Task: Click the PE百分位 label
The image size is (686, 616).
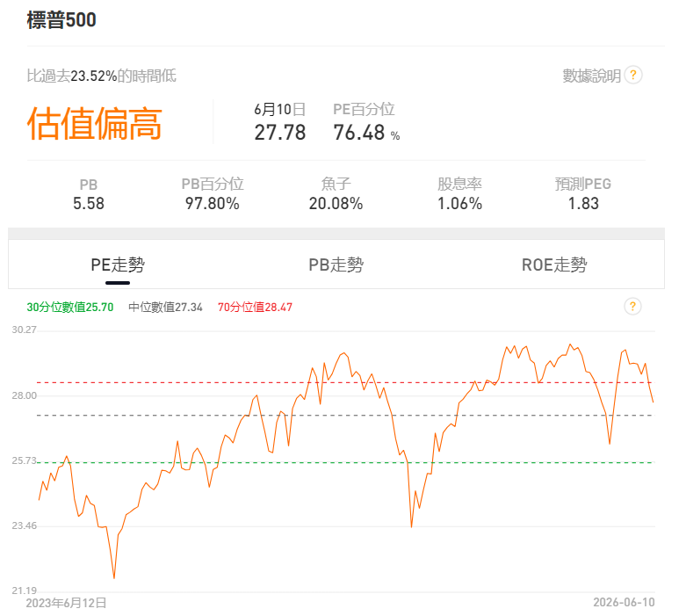Action: coord(364,109)
